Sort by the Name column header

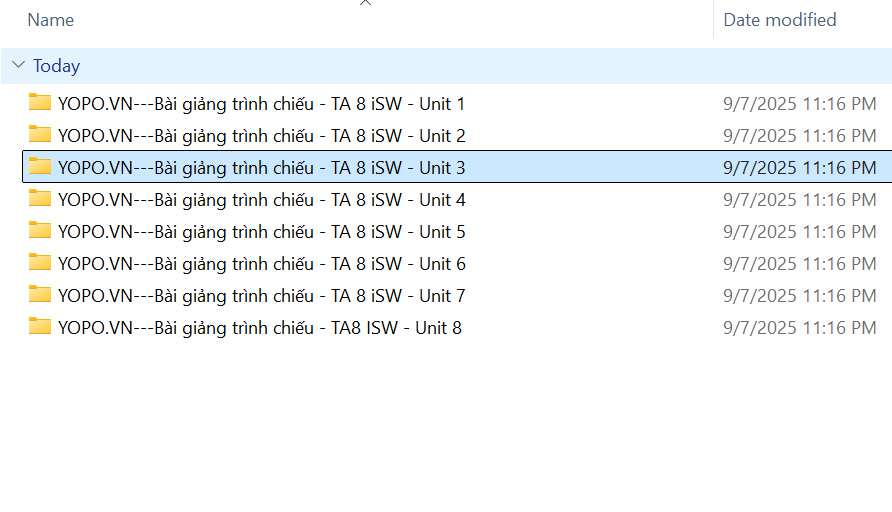pos(51,20)
